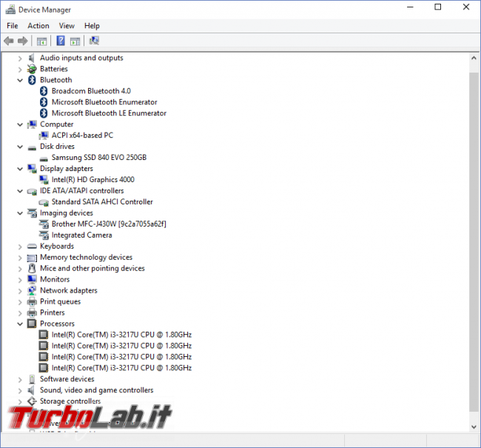Click the Bluetooth category icon
Viewport: 481px width, 448px height.
(32, 80)
